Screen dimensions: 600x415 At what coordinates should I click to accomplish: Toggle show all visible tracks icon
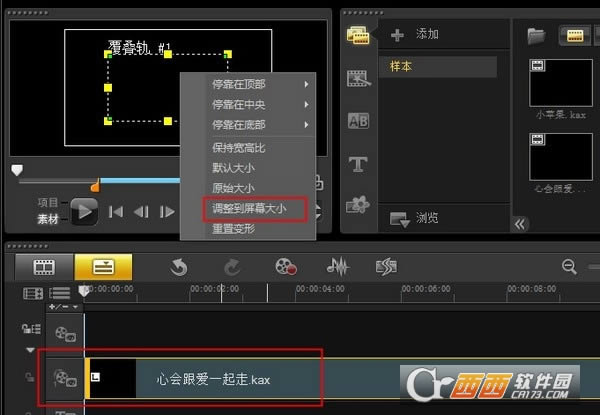click(x=59, y=293)
